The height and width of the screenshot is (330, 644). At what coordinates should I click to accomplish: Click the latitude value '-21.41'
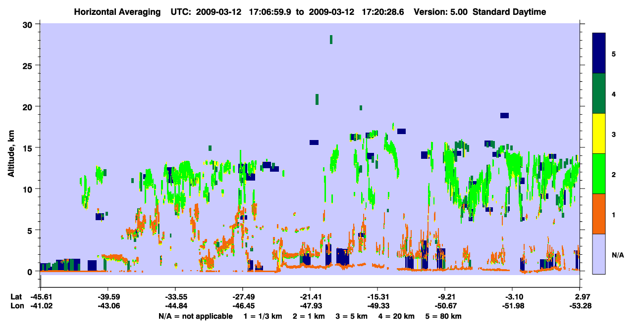pyautogui.click(x=310, y=297)
